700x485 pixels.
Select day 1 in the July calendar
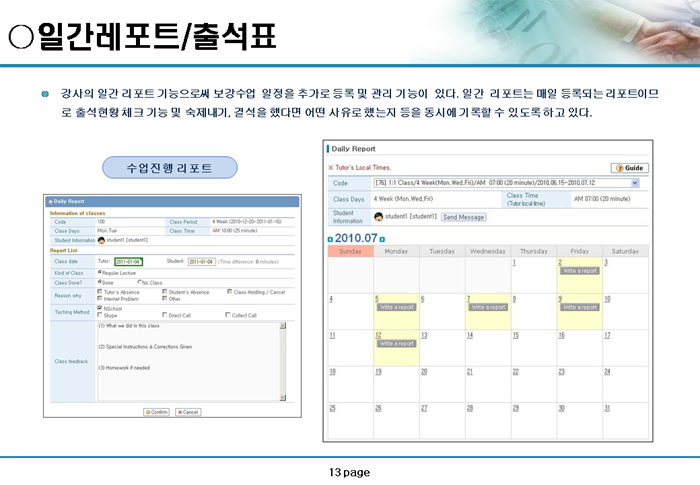click(x=514, y=263)
